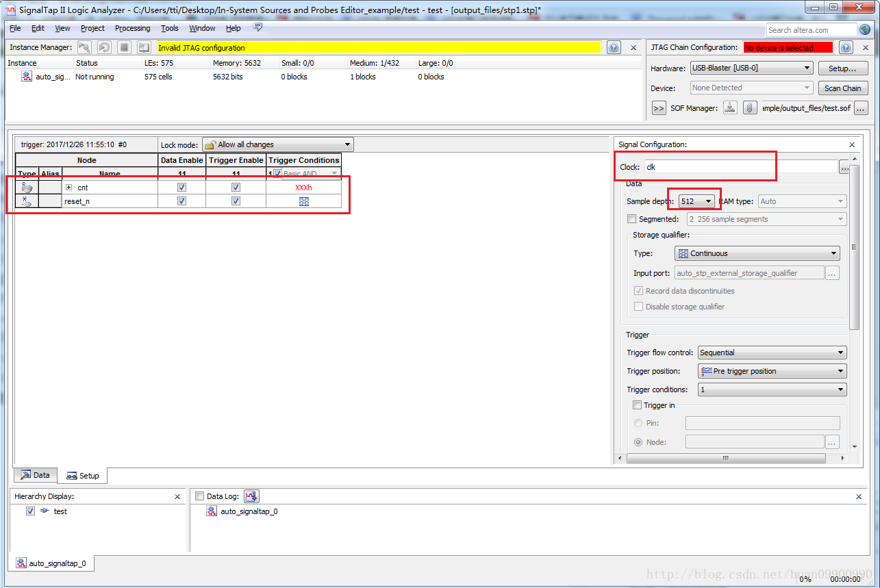The image size is (880, 588).
Task: Close the JTAG Chain Configuration panel
Action: point(866,48)
